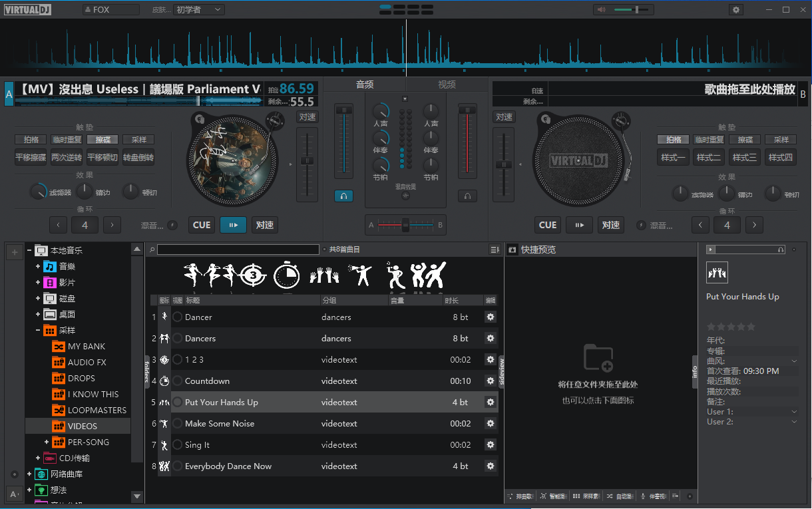Expand the 影片 folder
The image size is (812, 509).
pos(38,283)
